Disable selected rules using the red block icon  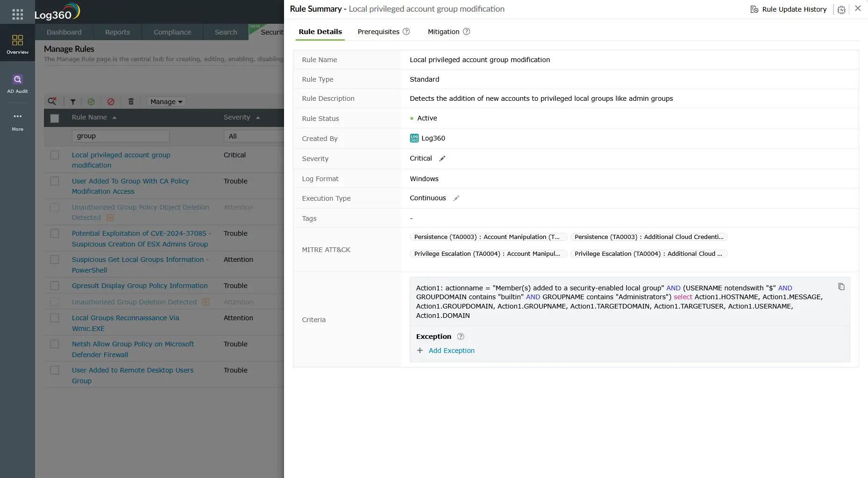pos(111,101)
